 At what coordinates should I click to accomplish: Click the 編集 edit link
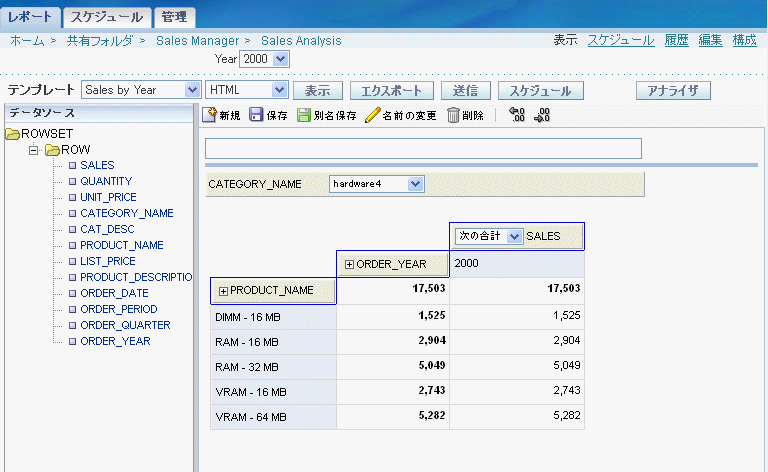pyautogui.click(x=710, y=40)
